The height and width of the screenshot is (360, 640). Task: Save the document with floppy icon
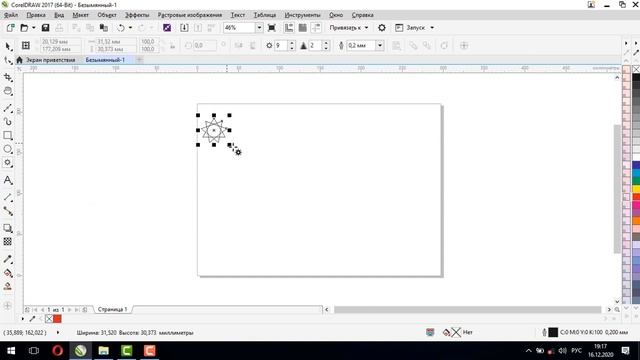45,28
